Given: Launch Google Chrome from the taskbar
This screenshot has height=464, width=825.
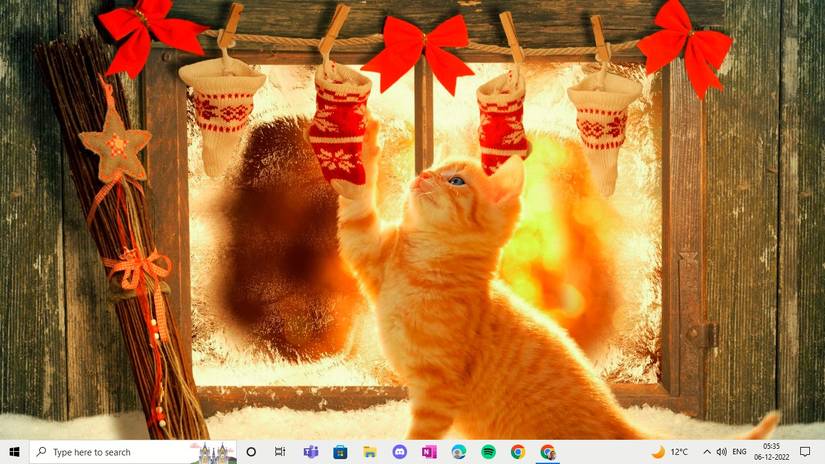Looking at the screenshot, I should pos(518,452).
